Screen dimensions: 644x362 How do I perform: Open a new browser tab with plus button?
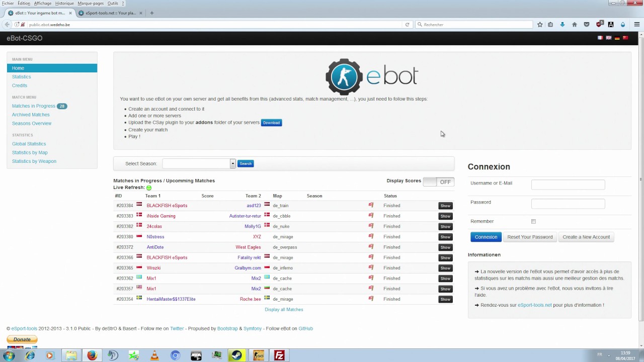tap(151, 13)
